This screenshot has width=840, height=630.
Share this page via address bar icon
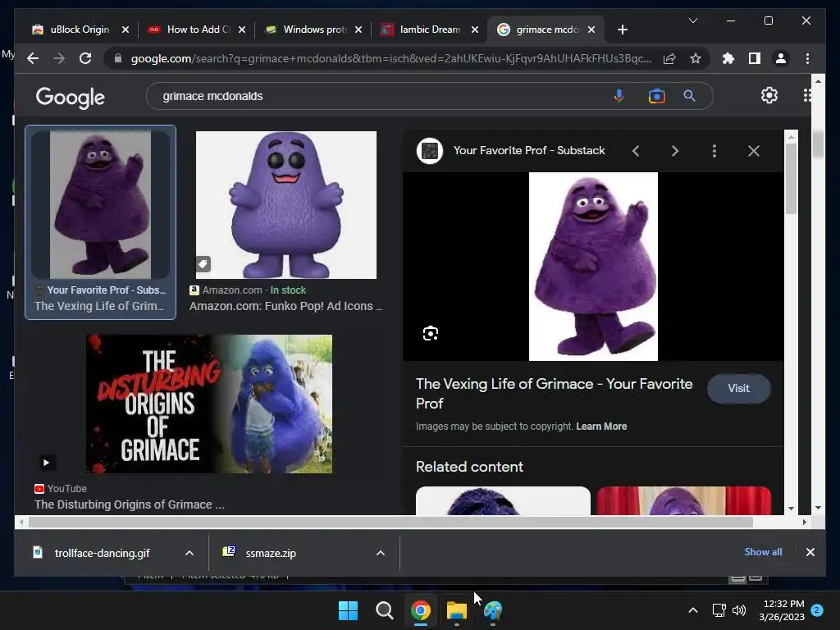coord(669,58)
